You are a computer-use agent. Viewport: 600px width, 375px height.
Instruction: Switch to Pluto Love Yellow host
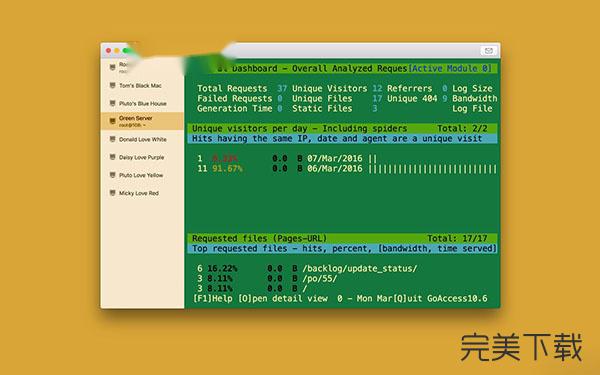coord(141,175)
